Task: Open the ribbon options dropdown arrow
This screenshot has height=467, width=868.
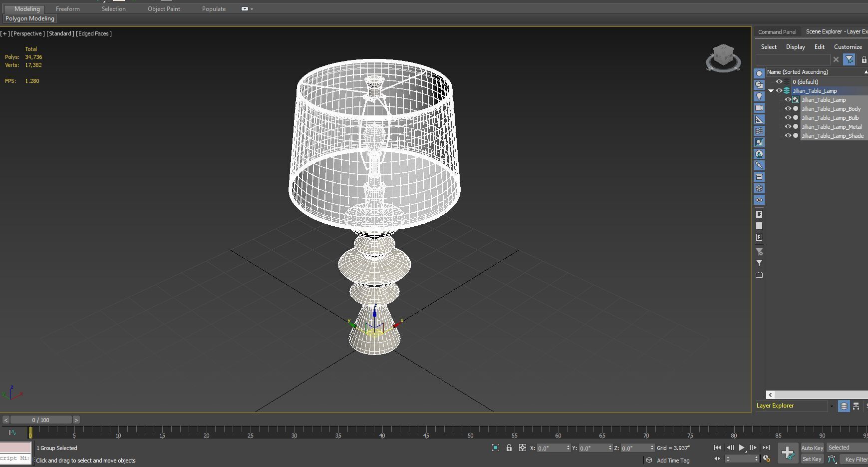Action: (x=252, y=9)
